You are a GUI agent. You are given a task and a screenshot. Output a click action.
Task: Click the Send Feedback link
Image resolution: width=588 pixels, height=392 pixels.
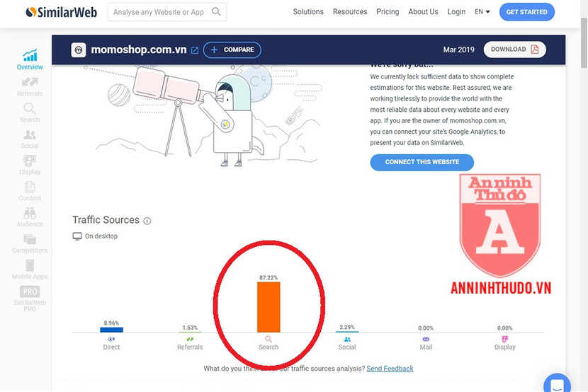(x=390, y=369)
